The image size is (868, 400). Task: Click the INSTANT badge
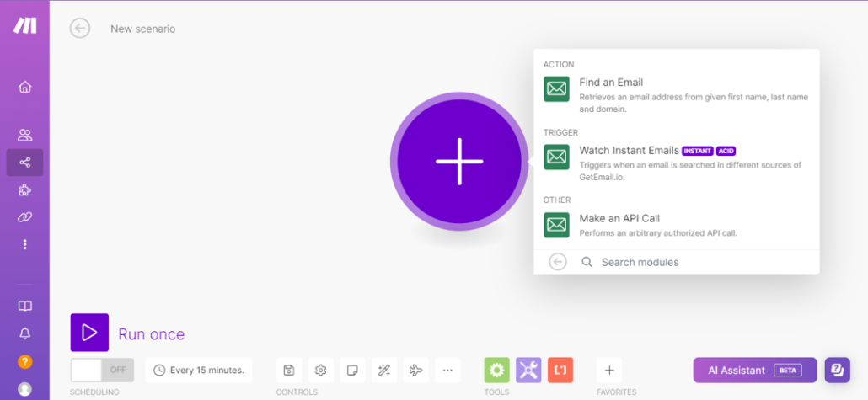[698, 151]
